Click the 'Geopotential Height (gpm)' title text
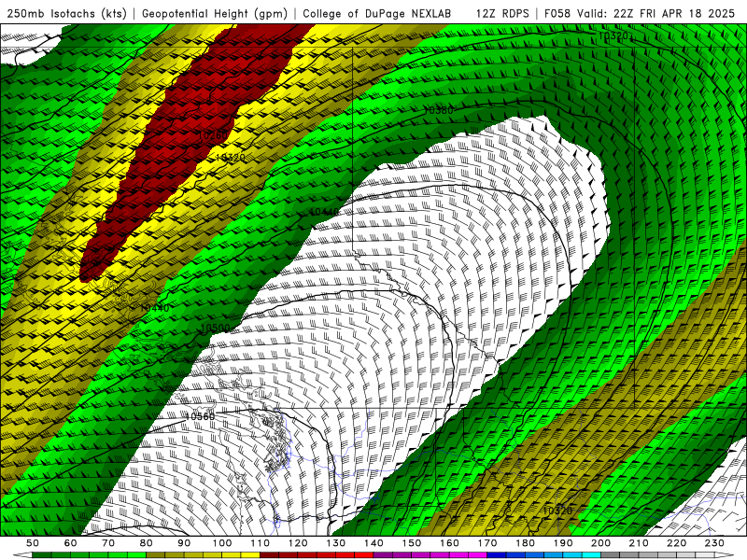Viewport: 747px width, 560px height. coord(215,13)
